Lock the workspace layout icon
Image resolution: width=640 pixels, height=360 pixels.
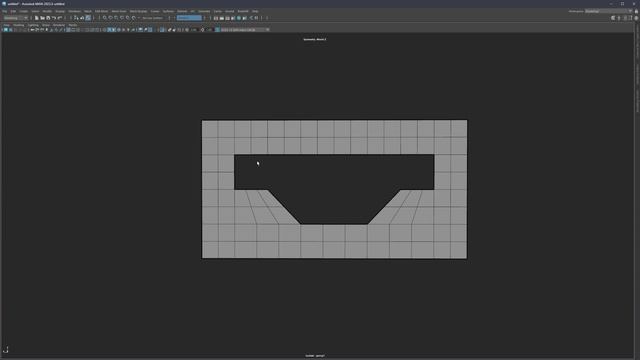click(636, 11)
